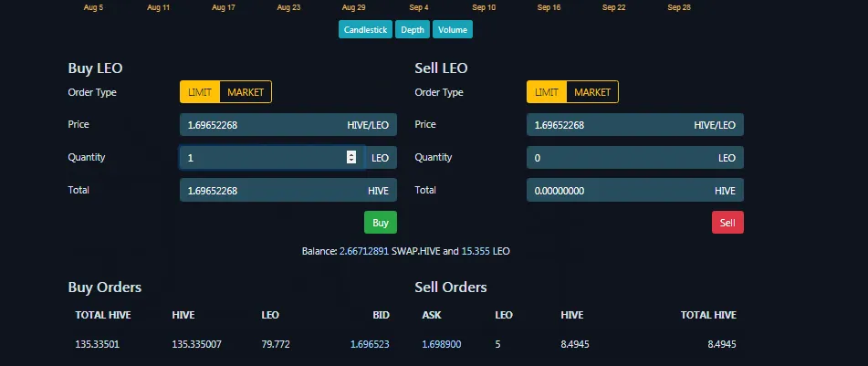The width and height of the screenshot is (868, 366).
Task: Click the 2.66712891 SWAP.HIVE balance link
Action: (x=364, y=251)
